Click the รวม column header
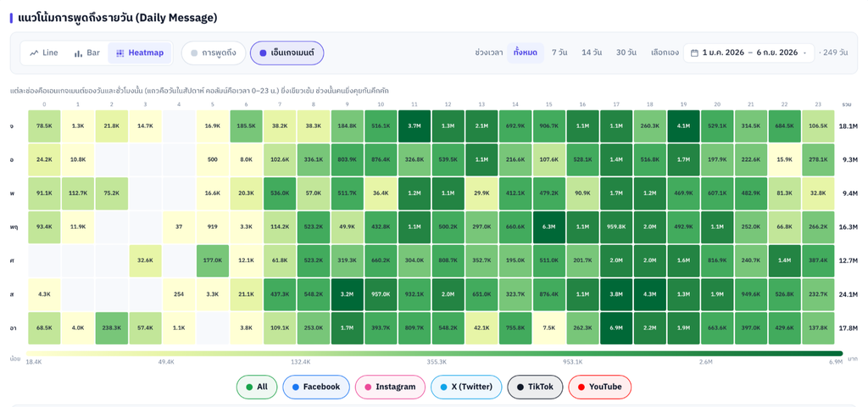 [847, 104]
